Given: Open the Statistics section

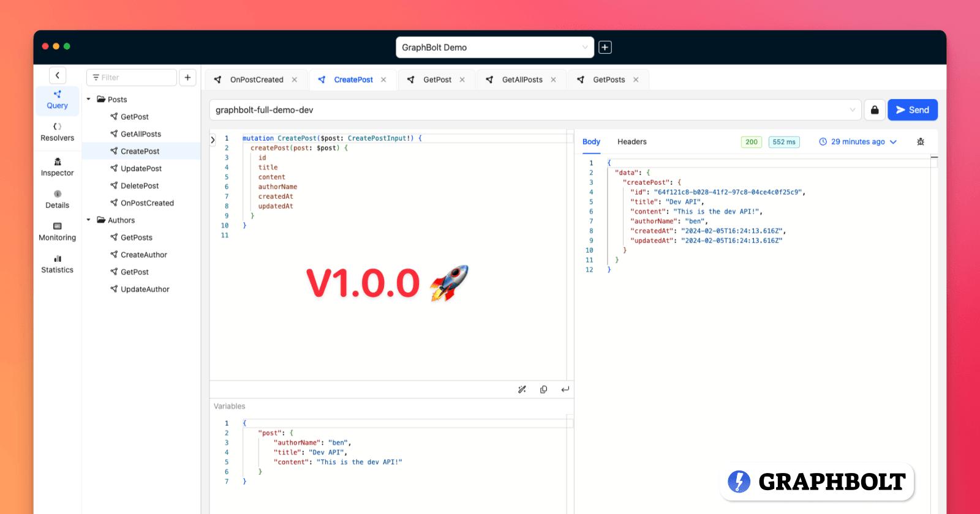Looking at the screenshot, I should (x=57, y=264).
